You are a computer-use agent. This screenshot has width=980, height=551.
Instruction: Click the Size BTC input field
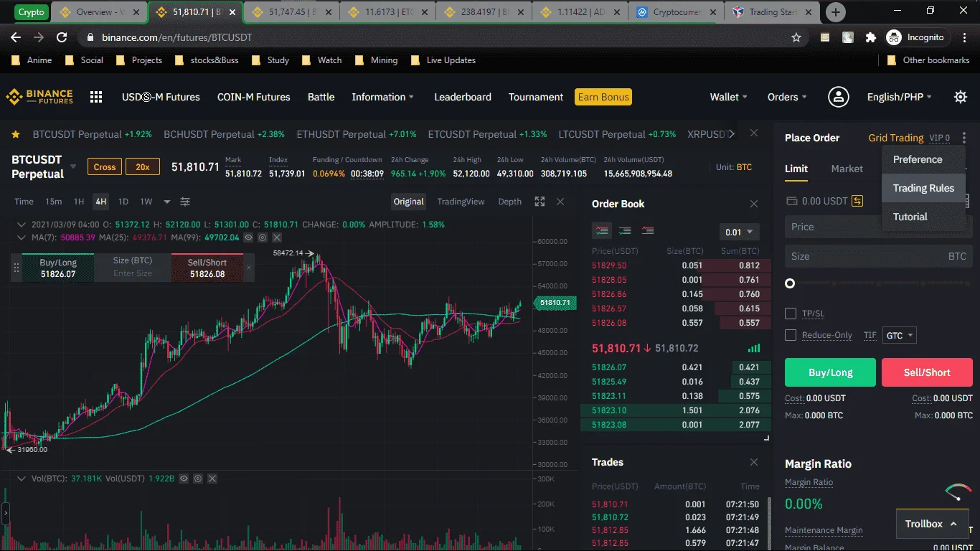[x=879, y=256]
